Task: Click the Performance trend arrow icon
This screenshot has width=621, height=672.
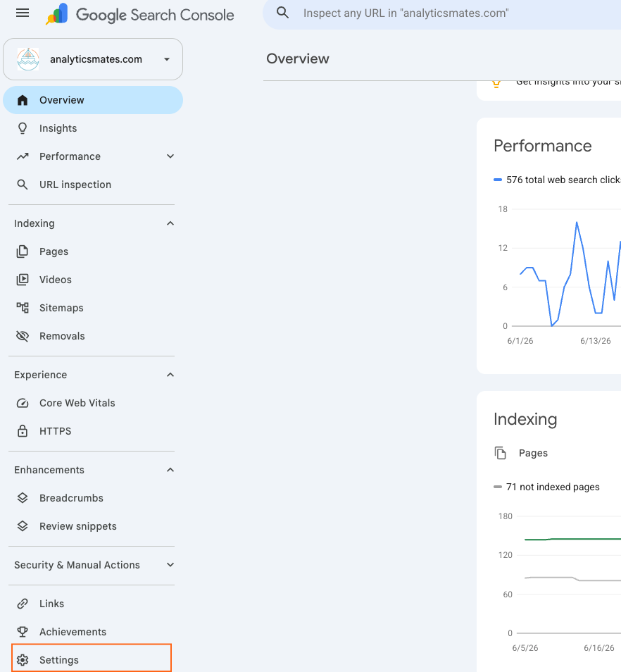Action: click(x=23, y=156)
